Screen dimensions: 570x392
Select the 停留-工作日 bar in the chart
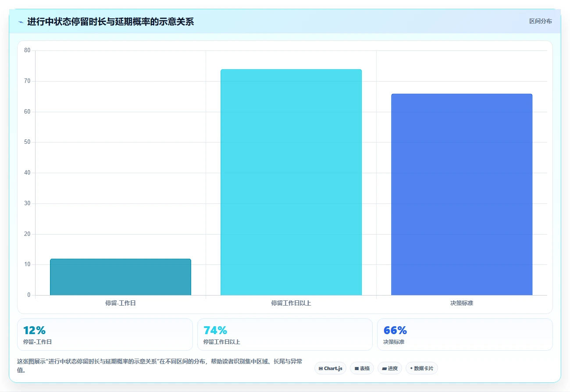121,277
